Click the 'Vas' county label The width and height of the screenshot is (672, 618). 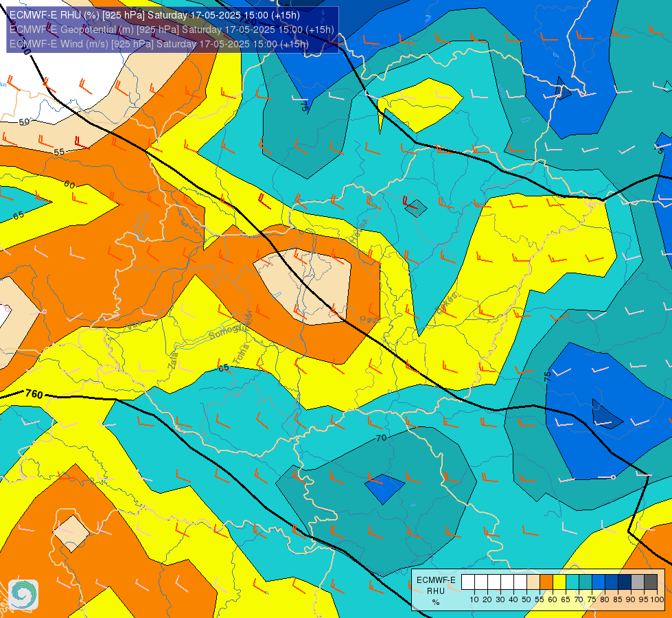[134, 326]
